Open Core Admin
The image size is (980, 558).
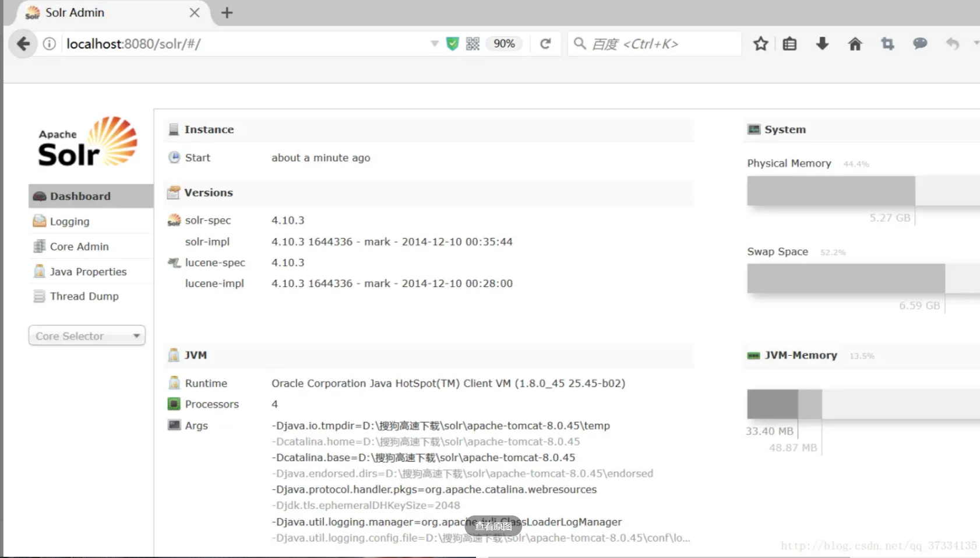tap(79, 246)
